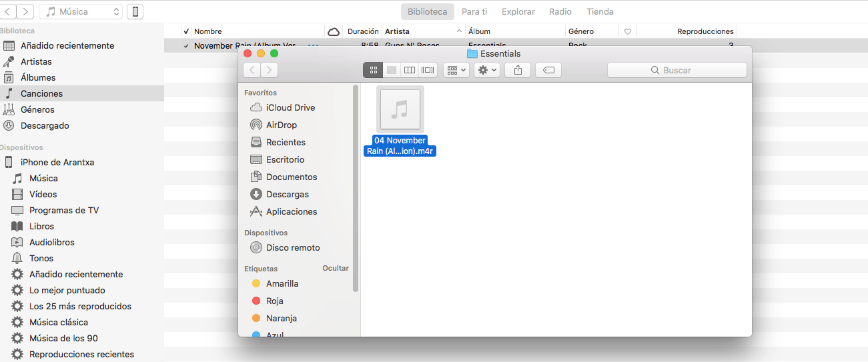Go to the Explorar tab
The image size is (868, 362).
(x=518, y=11)
